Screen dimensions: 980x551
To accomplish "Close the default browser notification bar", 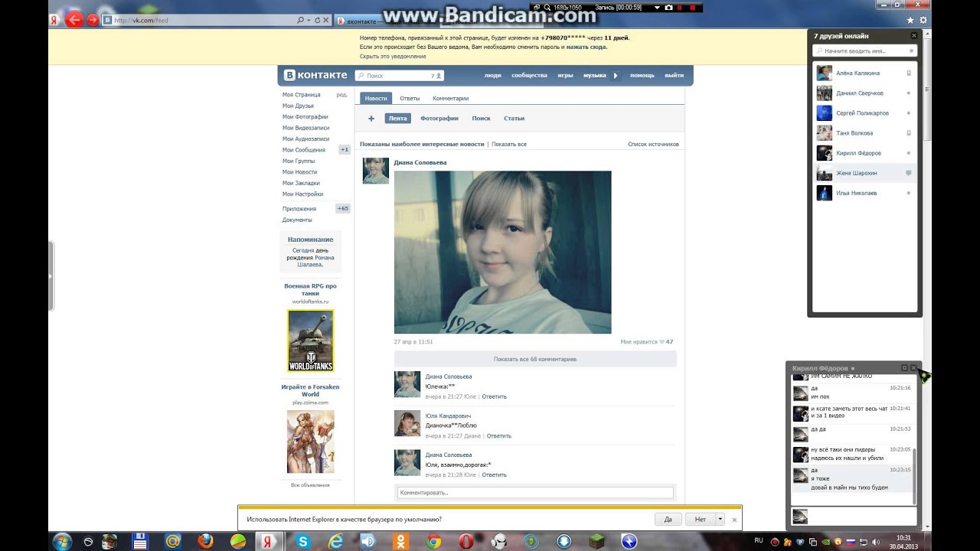I will pyautogui.click(x=734, y=520).
